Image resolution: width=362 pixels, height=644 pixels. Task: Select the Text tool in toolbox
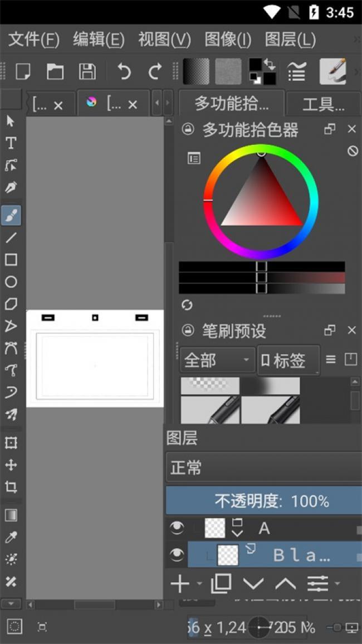(x=11, y=143)
